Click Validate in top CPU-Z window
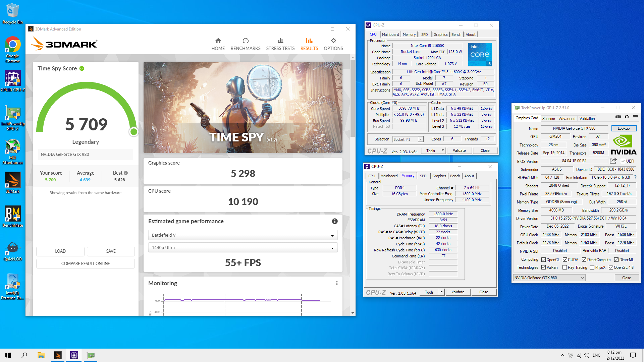This screenshot has width=644, height=362. pos(459,150)
